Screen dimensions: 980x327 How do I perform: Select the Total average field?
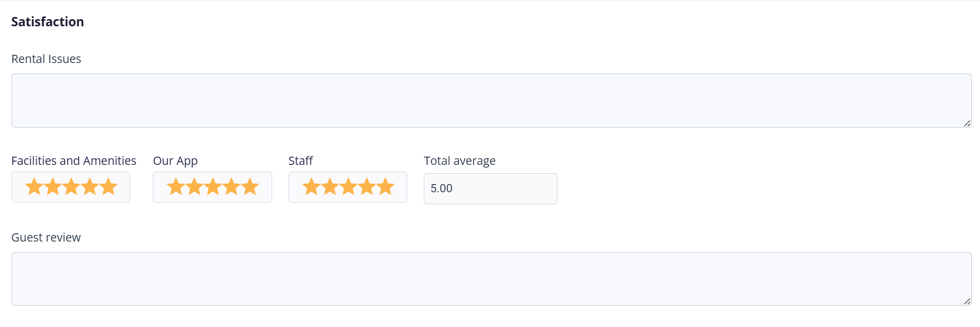tap(490, 188)
